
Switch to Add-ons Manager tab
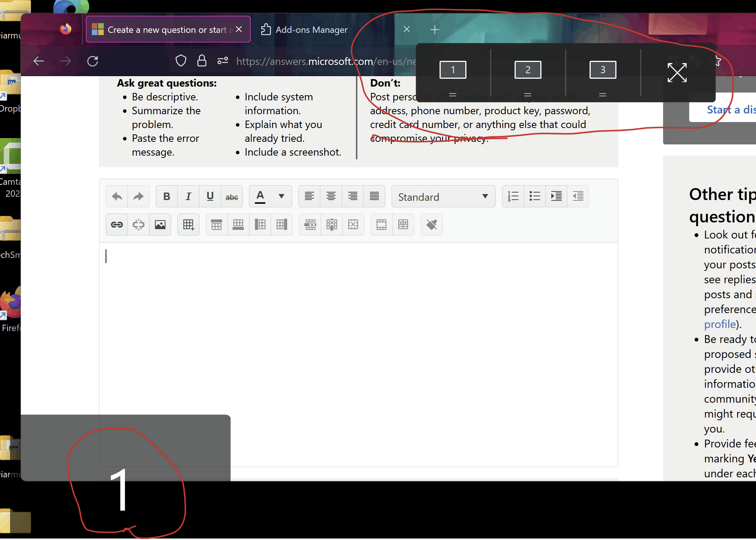point(311,30)
